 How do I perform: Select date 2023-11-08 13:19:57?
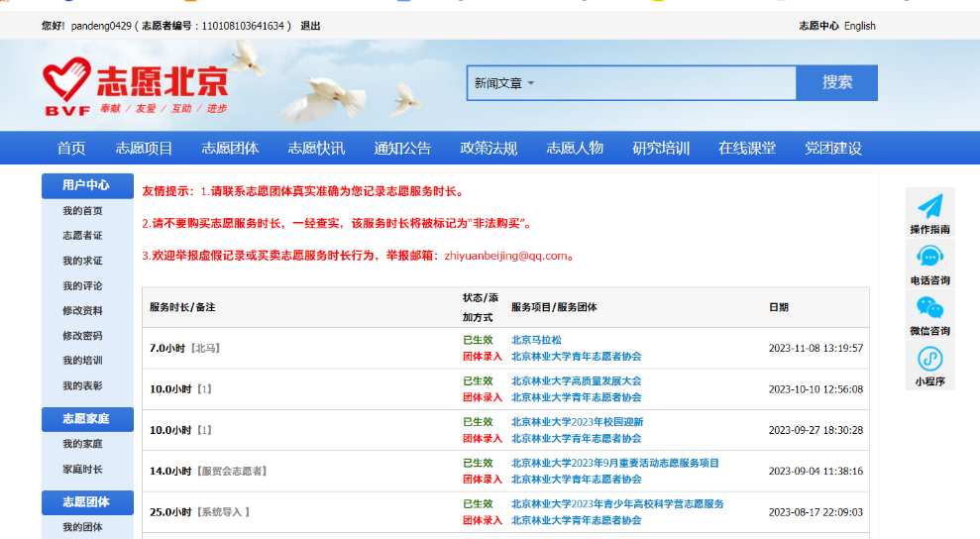[x=816, y=349]
